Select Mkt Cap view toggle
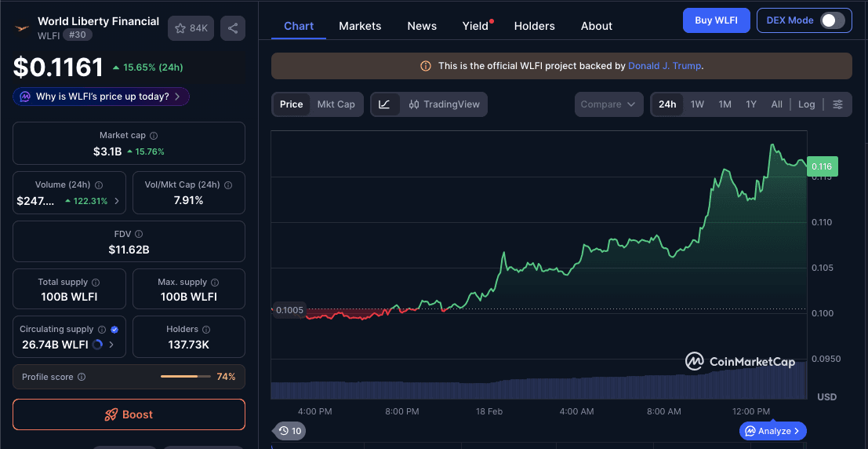 [336, 104]
